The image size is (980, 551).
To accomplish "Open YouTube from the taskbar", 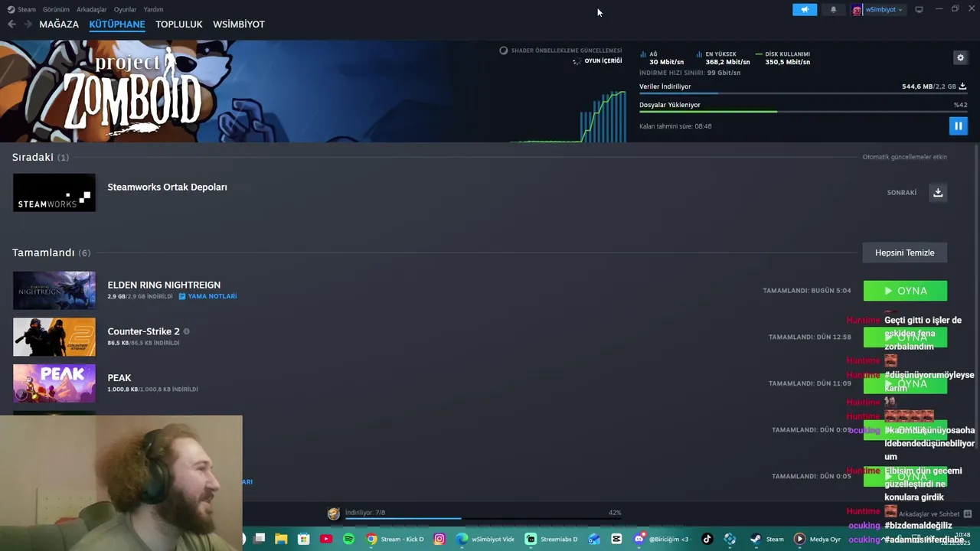I will click(326, 539).
